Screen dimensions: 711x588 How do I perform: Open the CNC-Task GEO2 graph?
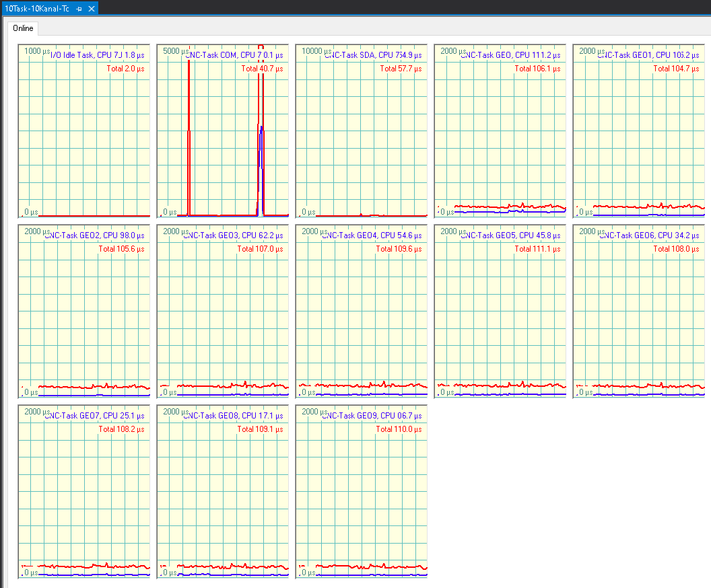click(x=84, y=311)
